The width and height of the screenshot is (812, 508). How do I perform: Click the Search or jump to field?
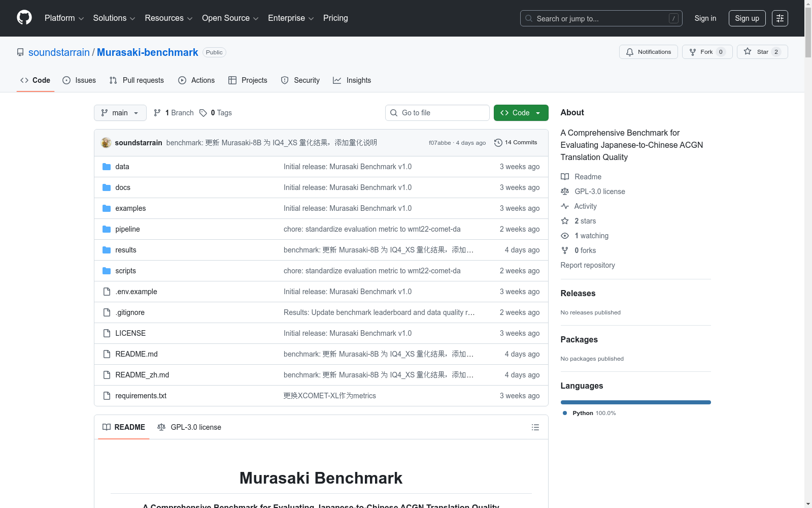(x=601, y=18)
